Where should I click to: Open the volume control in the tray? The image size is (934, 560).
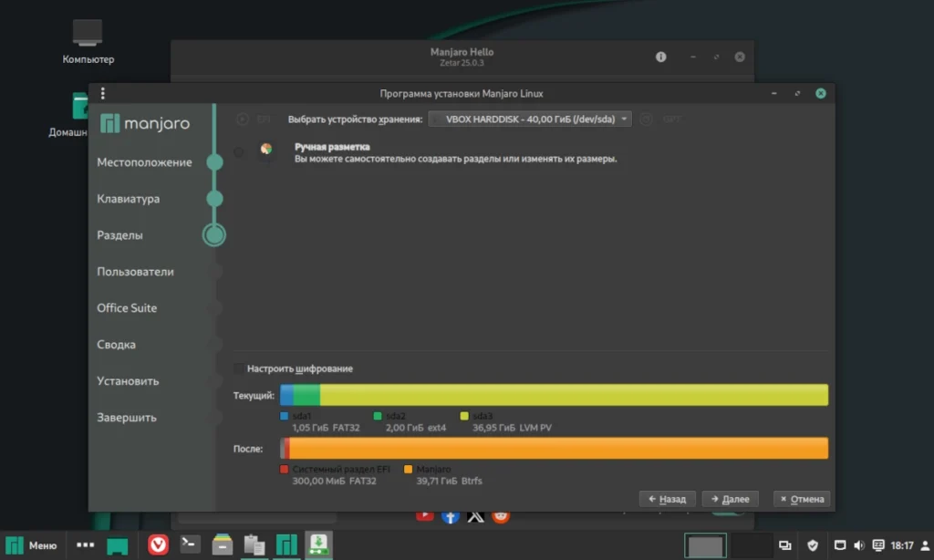pos(859,545)
